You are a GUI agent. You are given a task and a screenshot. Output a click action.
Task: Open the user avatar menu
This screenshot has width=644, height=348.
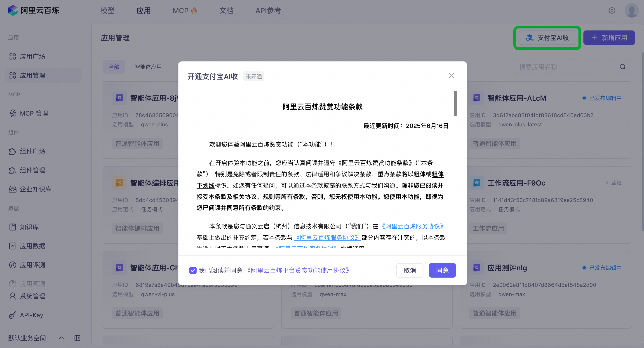point(632,10)
